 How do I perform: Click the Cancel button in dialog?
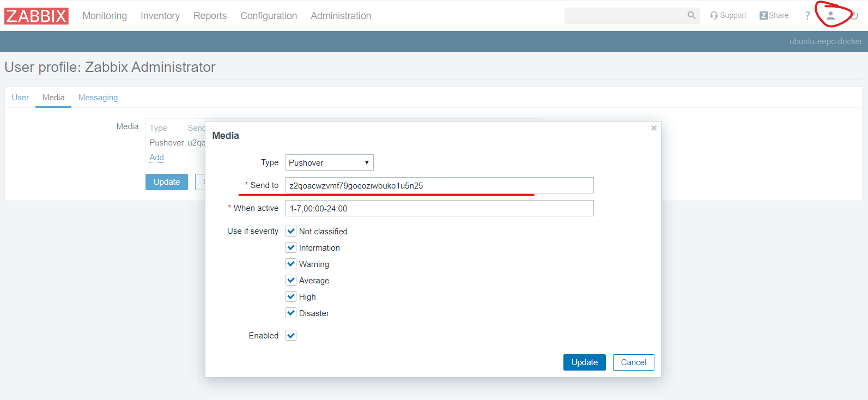633,362
